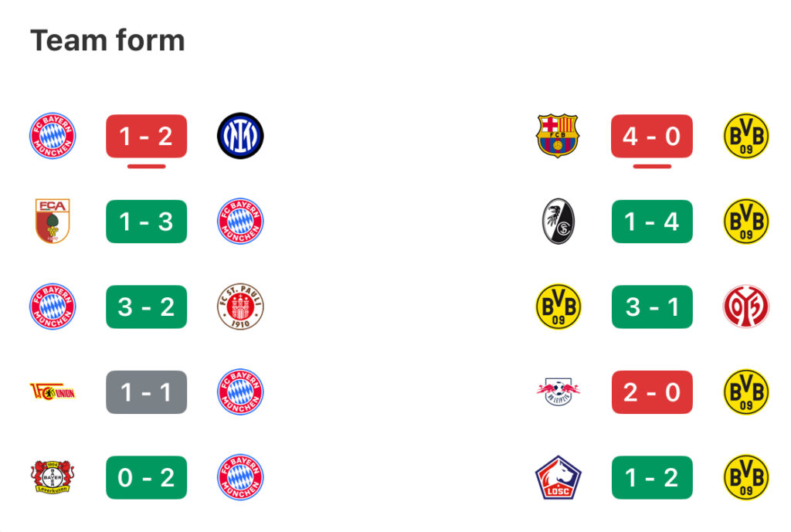This screenshot has height=532, width=791.
Task: View the green 1 - 4 Freiburg score
Action: pyautogui.click(x=652, y=222)
